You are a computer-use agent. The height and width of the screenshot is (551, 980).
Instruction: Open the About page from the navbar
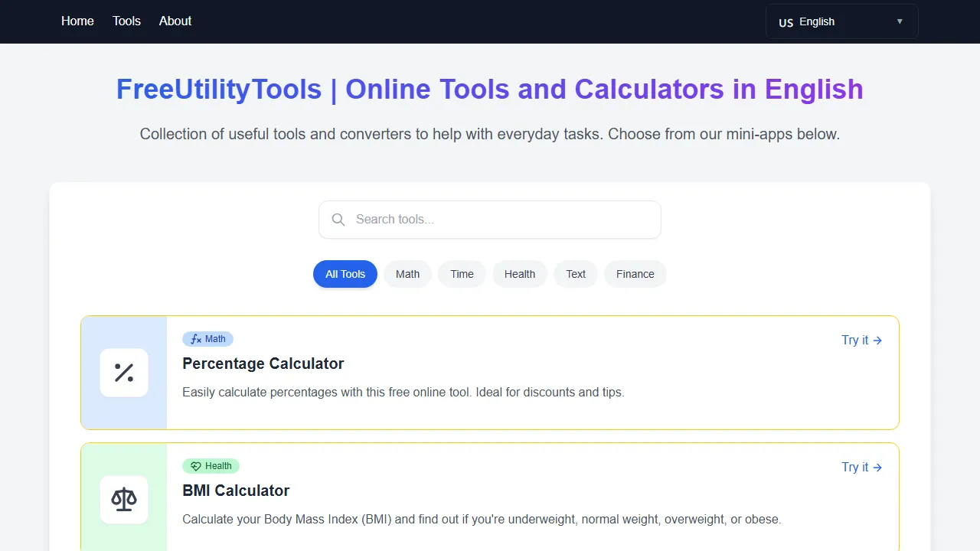pyautogui.click(x=175, y=21)
